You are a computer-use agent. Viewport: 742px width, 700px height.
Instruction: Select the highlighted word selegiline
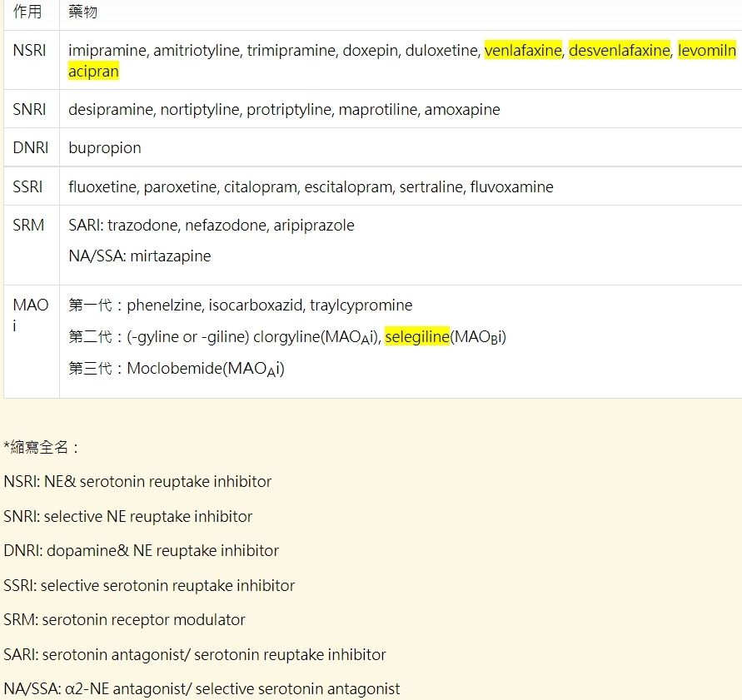click(x=419, y=336)
